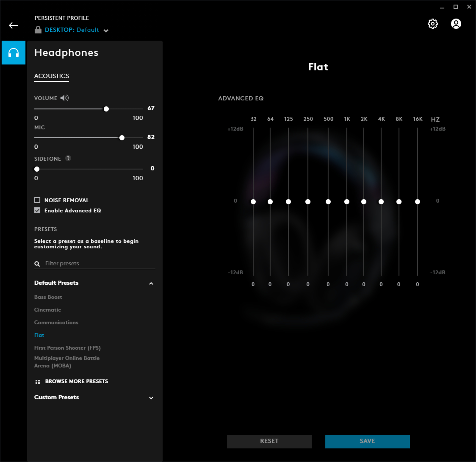Uncheck Enable Advanced EQ
Image resolution: width=476 pixels, height=462 pixels.
tap(37, 210)
